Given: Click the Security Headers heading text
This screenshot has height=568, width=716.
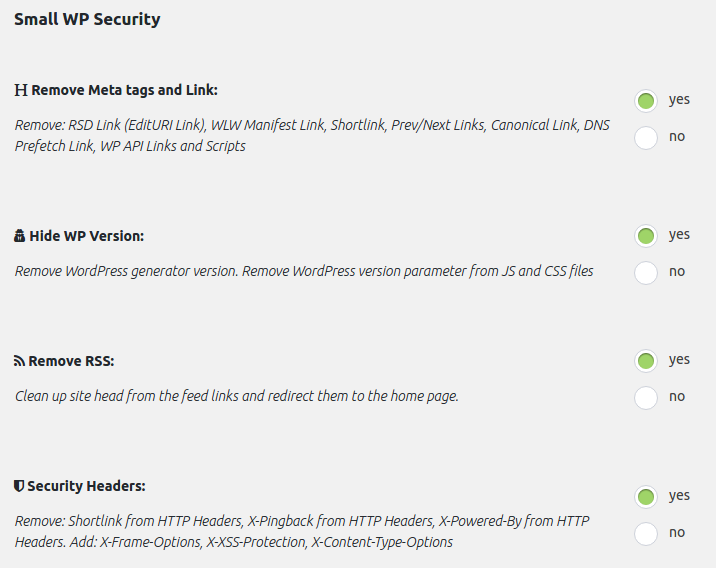Looking at the screenshot, I should click(x=86, y=486).
